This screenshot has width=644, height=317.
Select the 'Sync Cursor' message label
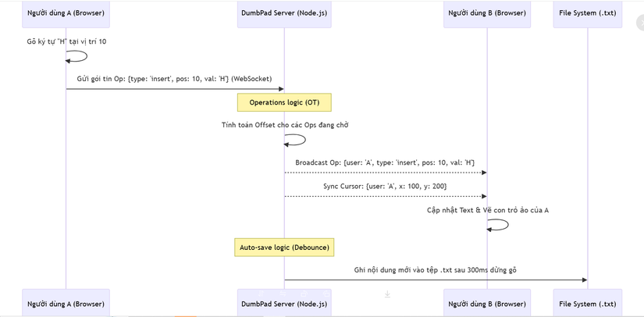coord(385,186)
